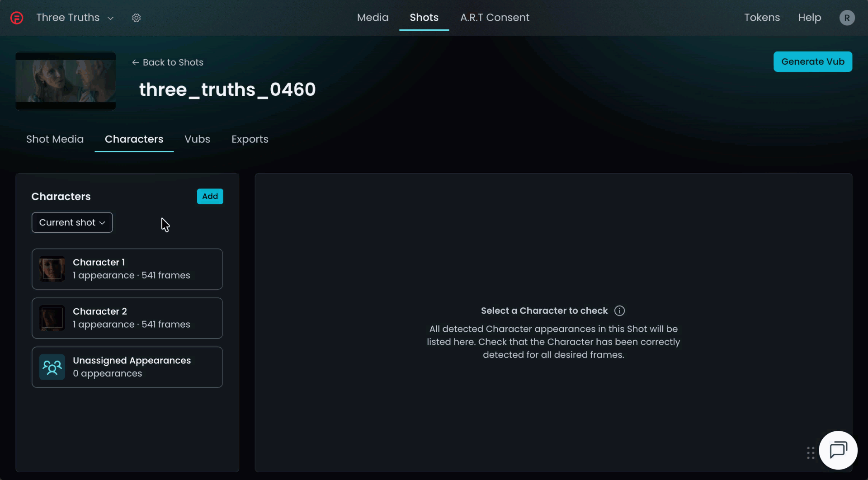The height and width of the screenshot is (480, 868).
Task: Open the chat support bubble icon
Action: pyautogui.click(x=838, y=450)
